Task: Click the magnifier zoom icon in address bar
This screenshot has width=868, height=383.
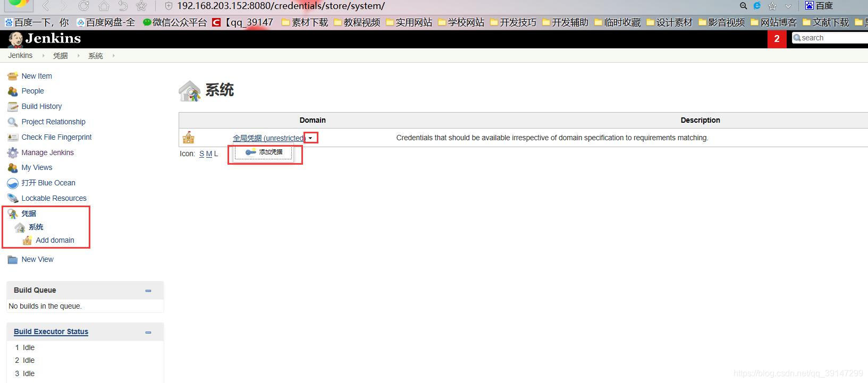Action: click(x=744, y=6)
